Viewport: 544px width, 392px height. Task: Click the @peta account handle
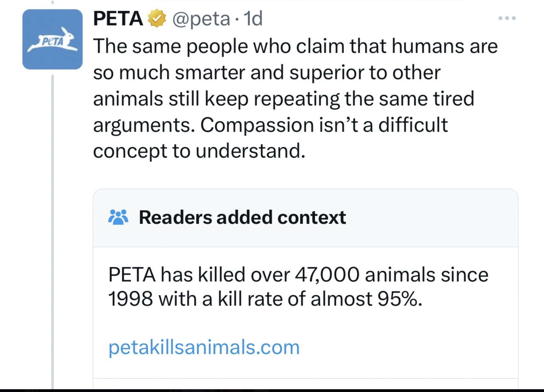(x=201, y=18)
